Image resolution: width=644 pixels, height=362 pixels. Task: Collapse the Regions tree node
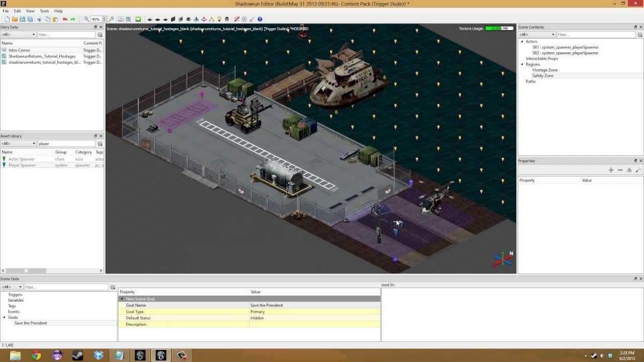(522, 64)
